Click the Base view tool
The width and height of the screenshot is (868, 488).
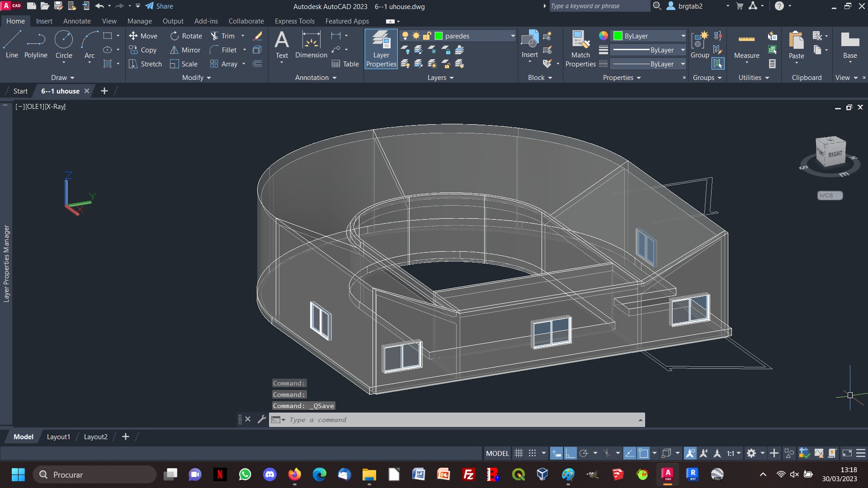pos(850,45)
